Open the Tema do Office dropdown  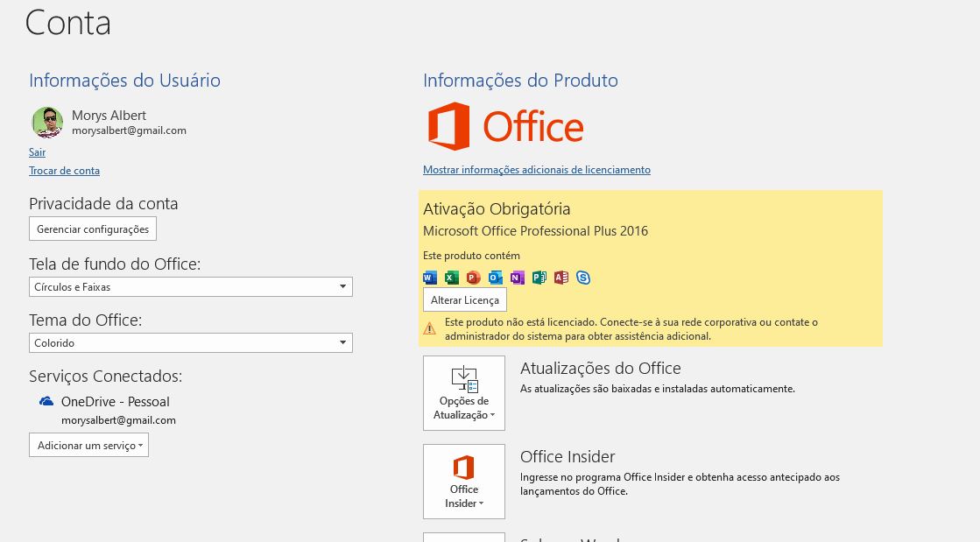pyautogui.click(x=191, y=342)
